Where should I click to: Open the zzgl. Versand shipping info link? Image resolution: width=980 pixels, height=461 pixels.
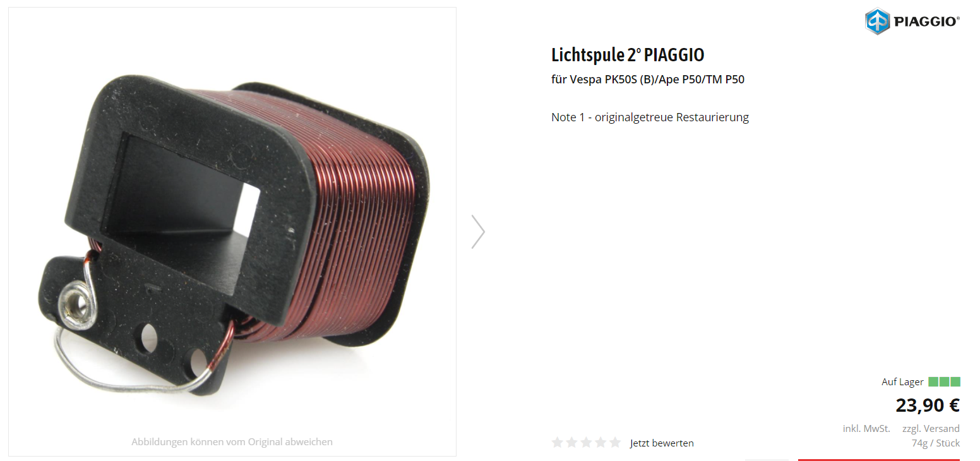(931, 428)
